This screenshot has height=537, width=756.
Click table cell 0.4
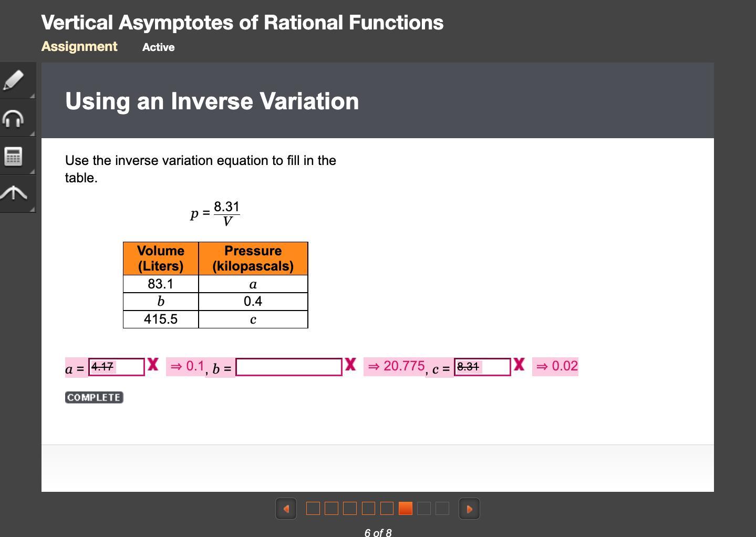[253, 301]
